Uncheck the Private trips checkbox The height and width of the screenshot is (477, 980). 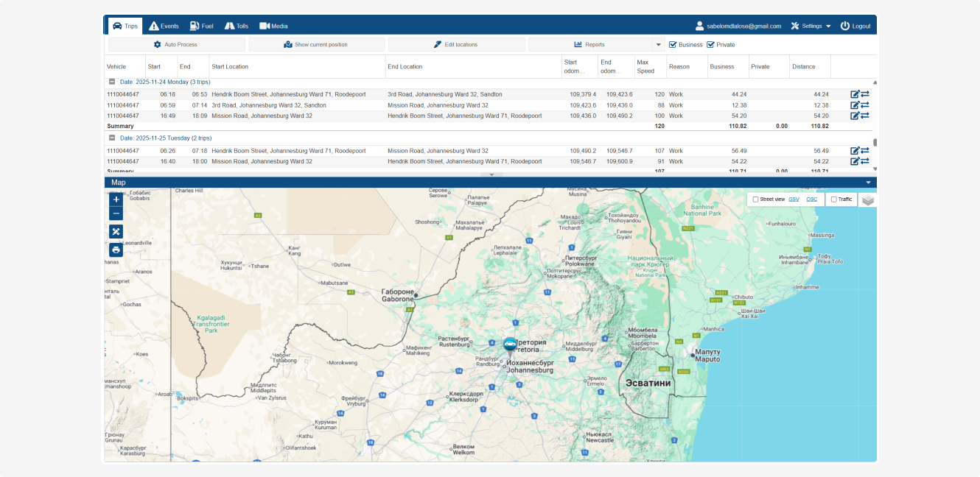710,45
